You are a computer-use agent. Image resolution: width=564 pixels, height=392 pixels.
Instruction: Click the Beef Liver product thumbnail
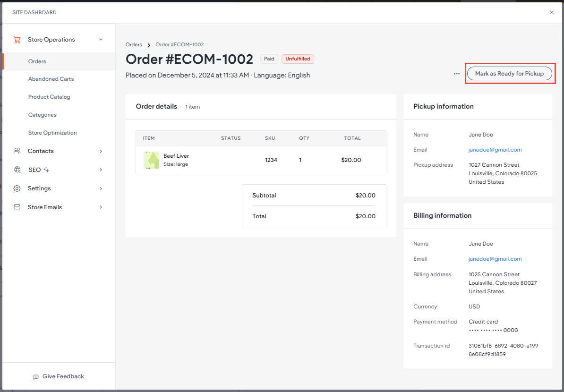point(151,160)
